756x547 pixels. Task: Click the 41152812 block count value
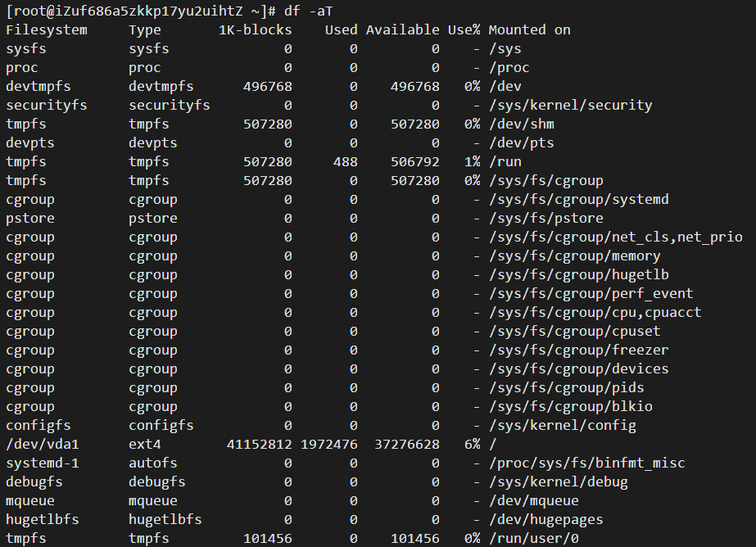click(259, 444)
